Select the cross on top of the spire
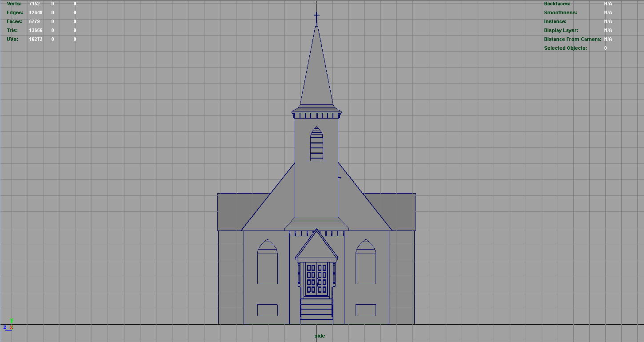644x342 pixels. coord(316,18)
